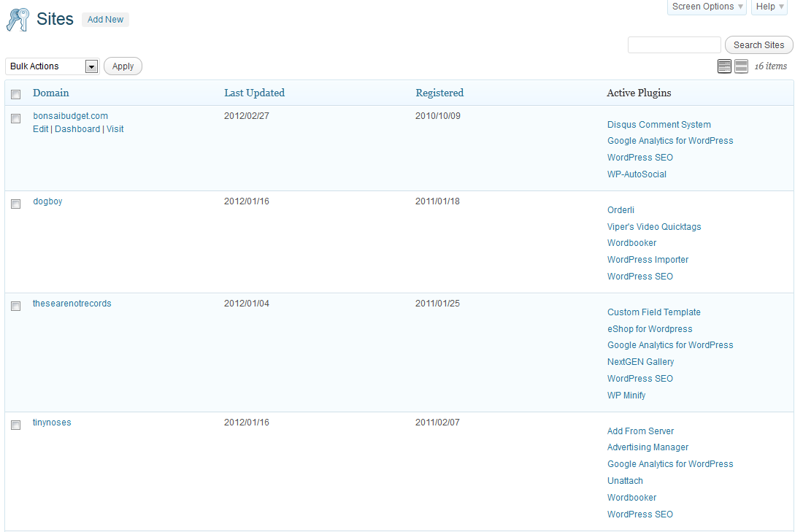Open WP Minify plugin link
This screenshot has height=532, width=803.
click(626, 396)
